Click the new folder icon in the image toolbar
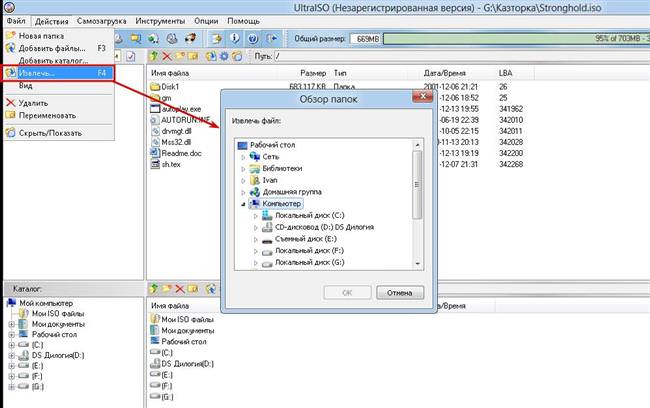Screen dimensions: 650x408 point(179,56)
